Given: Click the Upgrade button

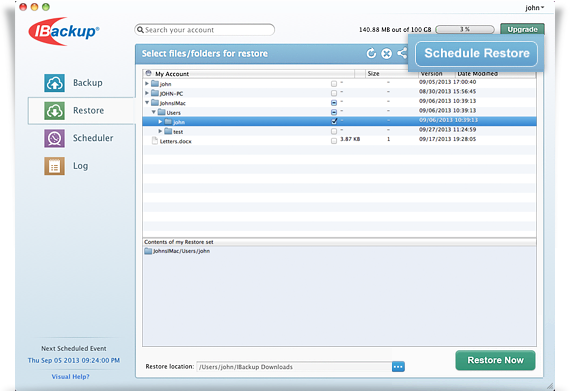Looking at the screenshot, I should (x=522, y=29).
